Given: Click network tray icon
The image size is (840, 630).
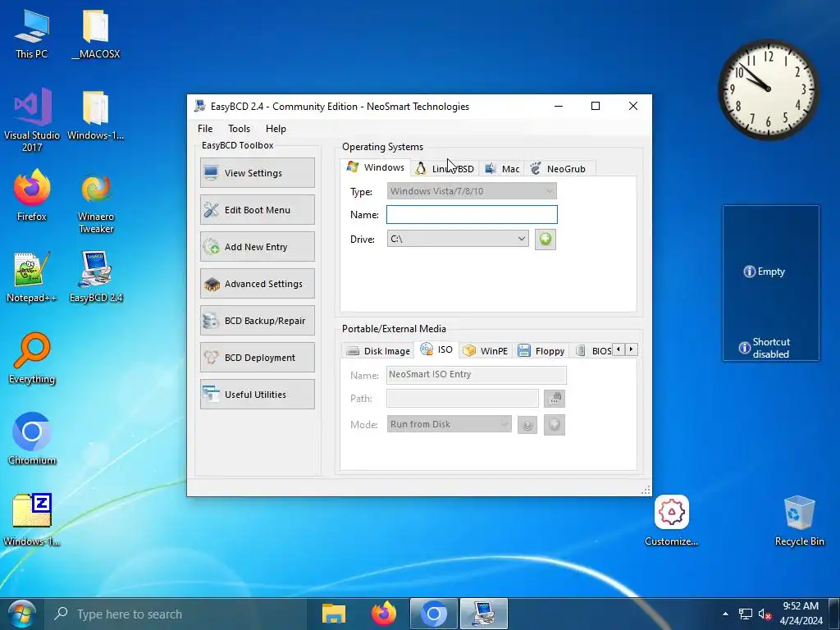Looking at the screenshot, I should [x=745, y=614].
